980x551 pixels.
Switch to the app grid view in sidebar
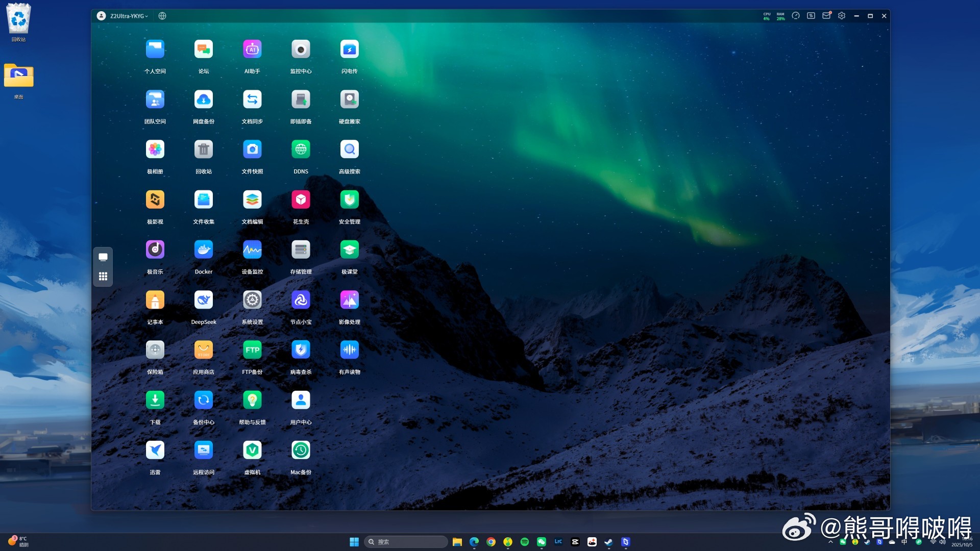tap(103, 277)
